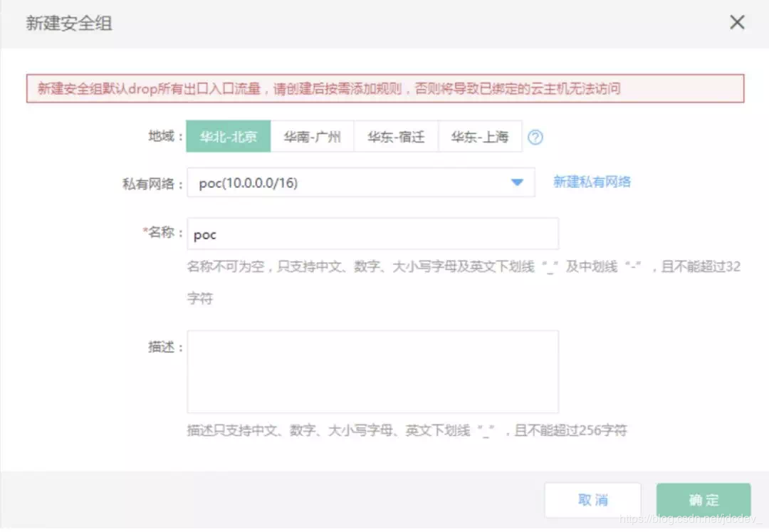Click the 新建安全组 dialog title
The height and width of the screenshot is (532, 769).
click(68, 22)
